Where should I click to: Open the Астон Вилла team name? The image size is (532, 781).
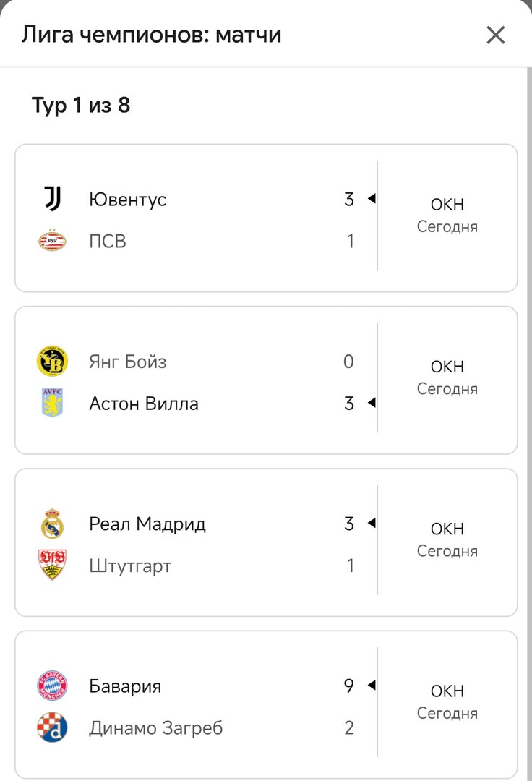click(143, 404)
